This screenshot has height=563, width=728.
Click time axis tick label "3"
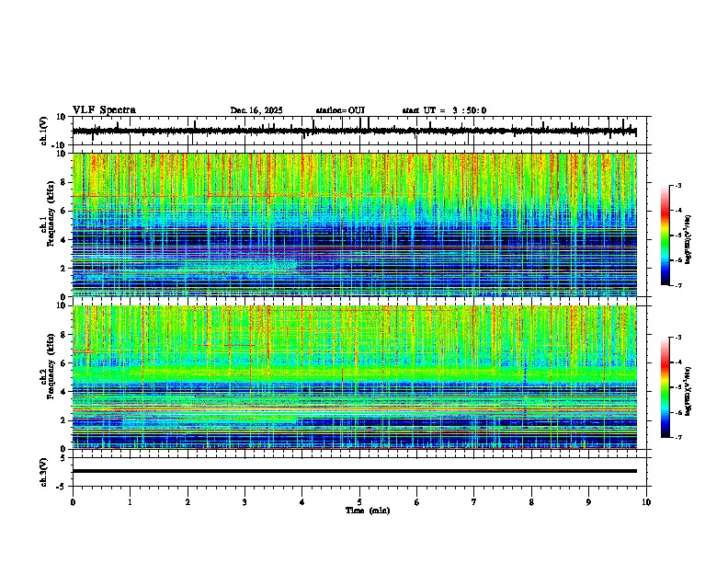click(x=245, y=502)
